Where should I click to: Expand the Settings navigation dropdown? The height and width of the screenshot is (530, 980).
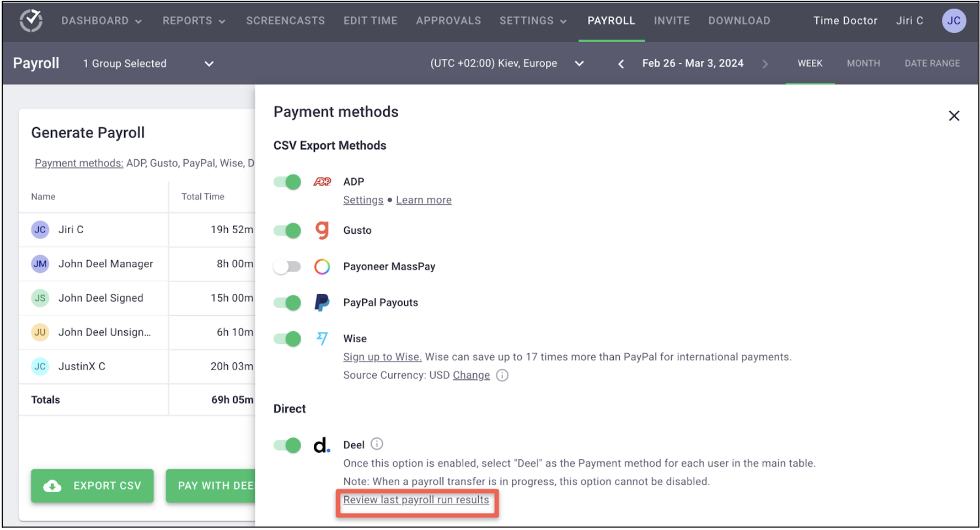coord(533,21)
